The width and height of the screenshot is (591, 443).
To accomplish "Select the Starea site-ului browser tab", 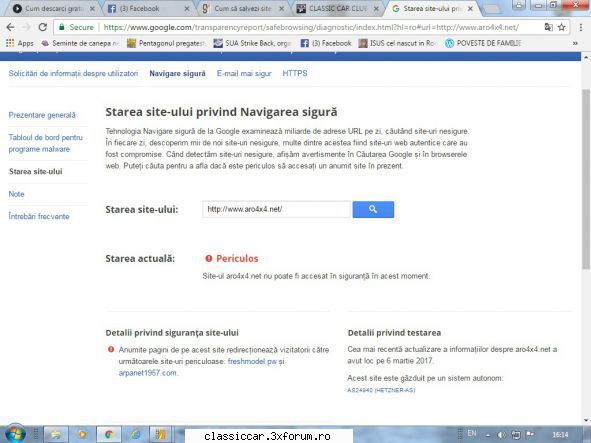I will pos(431,8).
